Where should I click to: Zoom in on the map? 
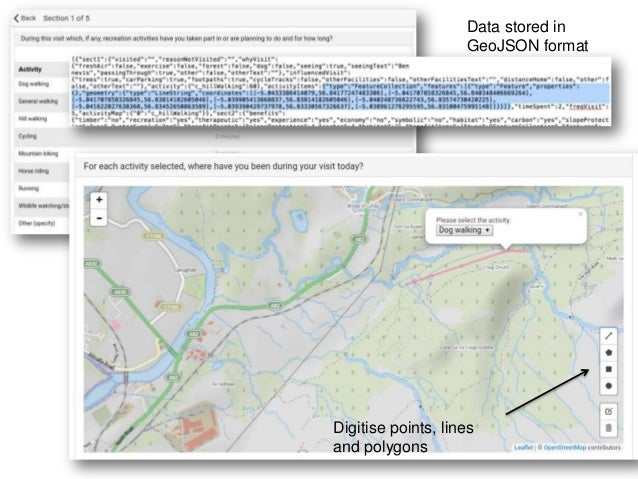(99, 200)
